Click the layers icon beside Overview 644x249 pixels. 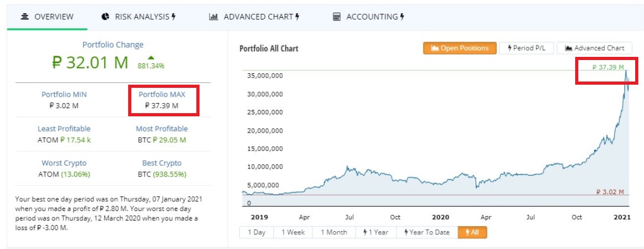coord(25,17)
